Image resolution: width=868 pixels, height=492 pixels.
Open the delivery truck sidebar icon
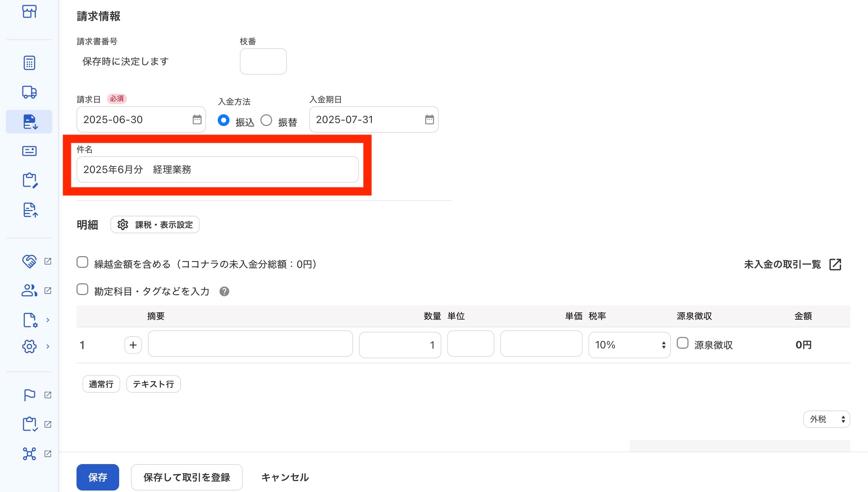tap(29, 92)
